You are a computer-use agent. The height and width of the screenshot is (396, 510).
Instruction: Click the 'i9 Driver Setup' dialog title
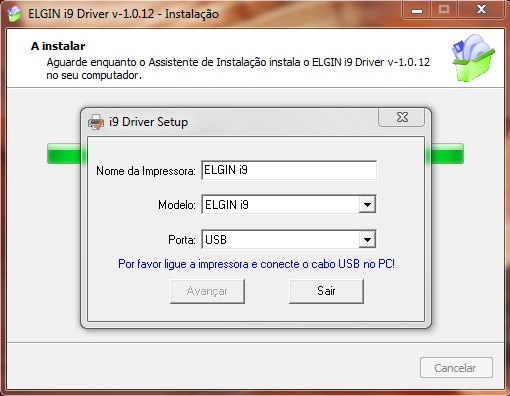(149, 122)
